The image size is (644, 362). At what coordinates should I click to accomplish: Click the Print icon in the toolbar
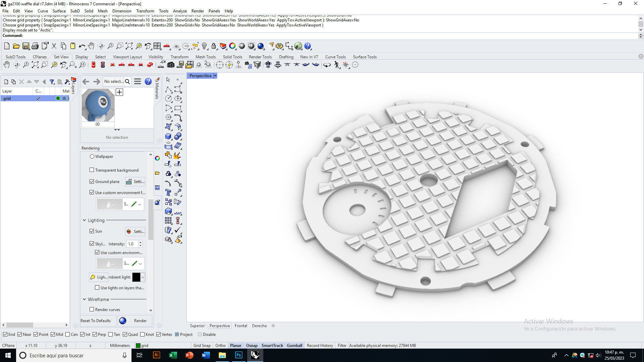click(x=35, y=46)
